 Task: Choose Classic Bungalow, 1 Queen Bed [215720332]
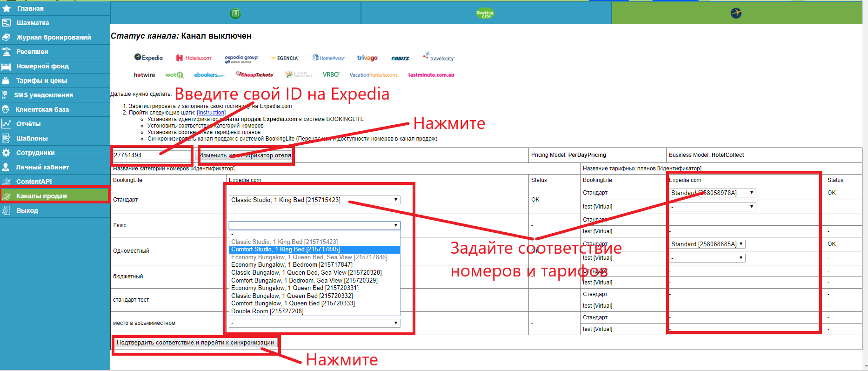[314, 296]
